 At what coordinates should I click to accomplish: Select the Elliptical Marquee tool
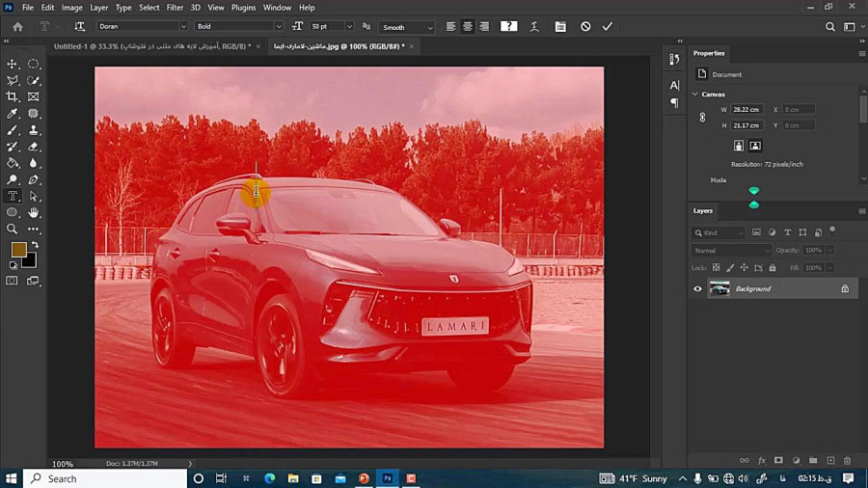pos(33,65)
